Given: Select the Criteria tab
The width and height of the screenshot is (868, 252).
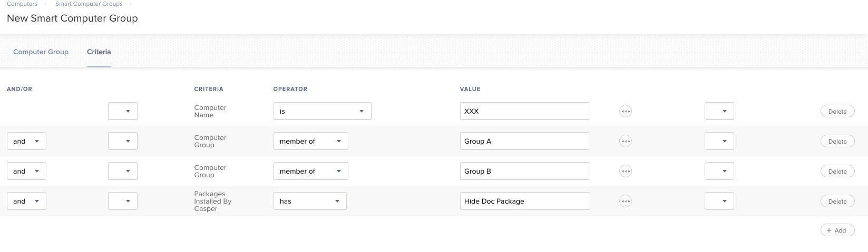Looking at the screenshot, I should click(99, 52).
